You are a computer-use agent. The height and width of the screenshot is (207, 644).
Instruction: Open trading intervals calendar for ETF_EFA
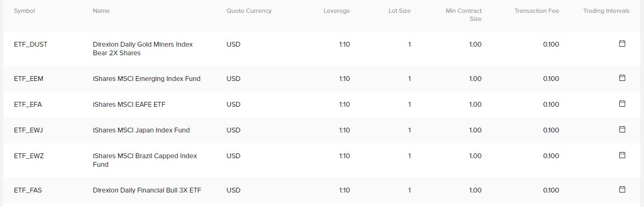pos(623,103)
